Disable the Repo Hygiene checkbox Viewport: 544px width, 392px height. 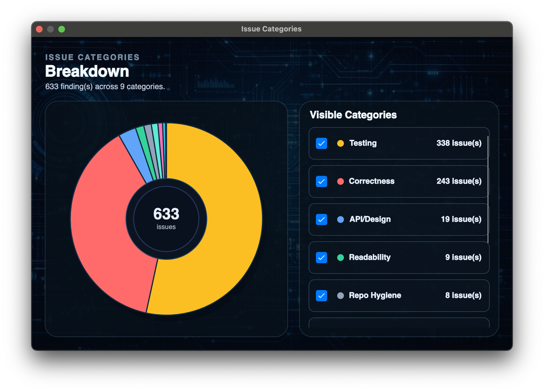tap(322, 295)
